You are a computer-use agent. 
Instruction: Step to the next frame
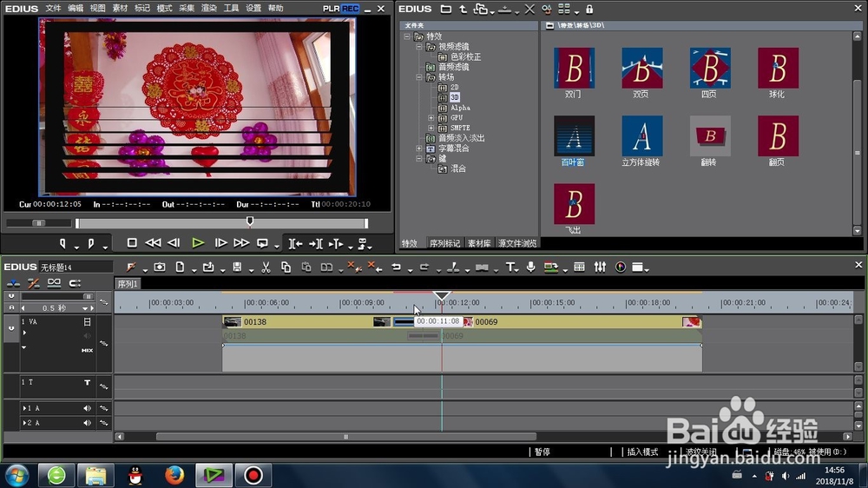click(220, 242)
